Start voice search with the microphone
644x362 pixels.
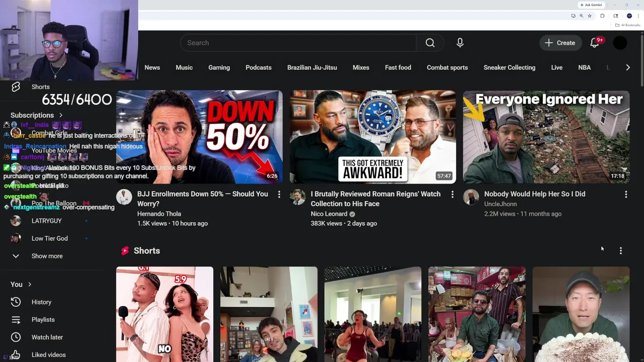coord(460,43)
